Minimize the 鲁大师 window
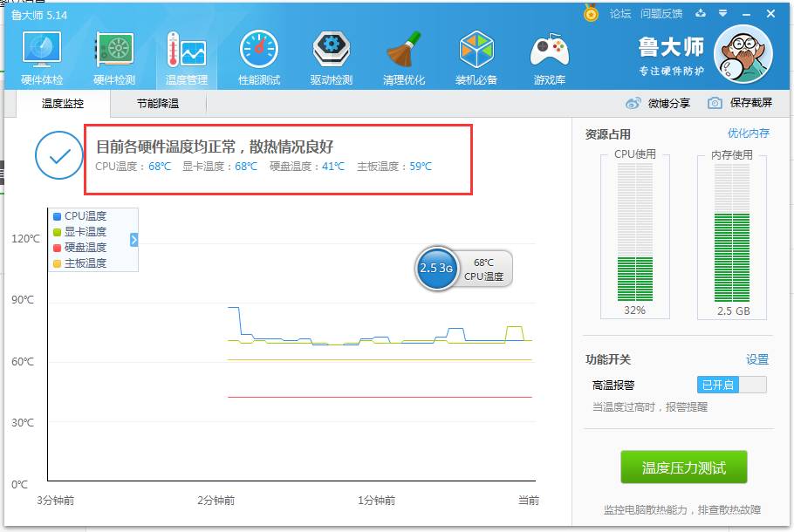The image size is (794, 532). click(746, 14)
